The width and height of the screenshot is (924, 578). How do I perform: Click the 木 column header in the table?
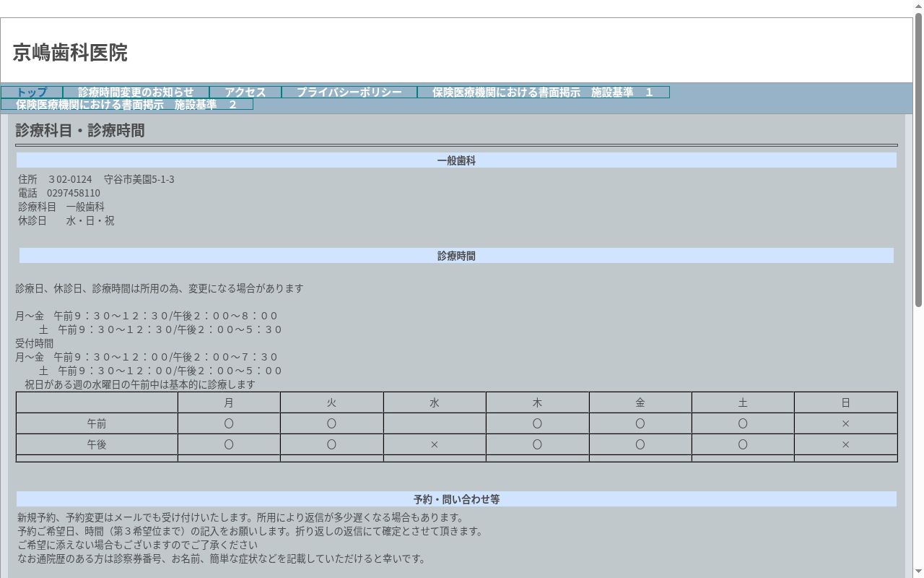[537, 402]
